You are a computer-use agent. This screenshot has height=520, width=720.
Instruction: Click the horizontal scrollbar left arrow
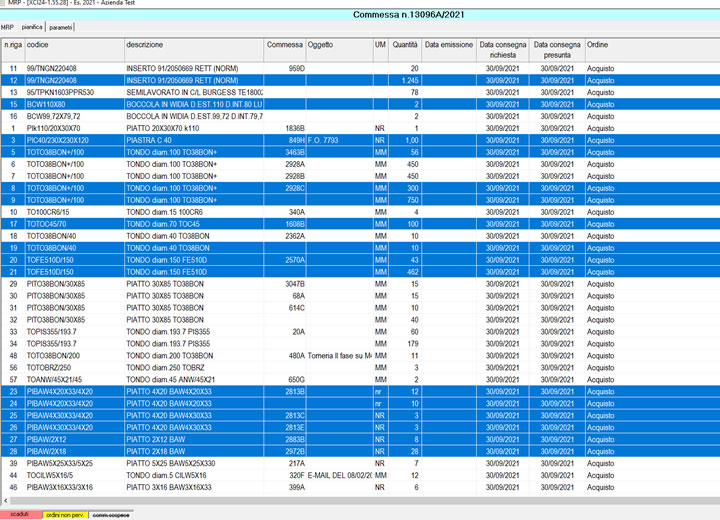pos(6,500)
